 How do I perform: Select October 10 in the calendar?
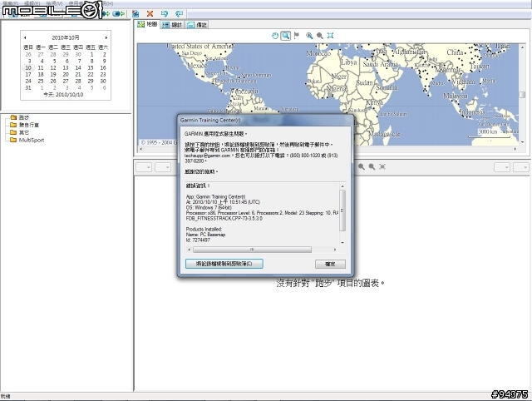(x=29, y=67)
